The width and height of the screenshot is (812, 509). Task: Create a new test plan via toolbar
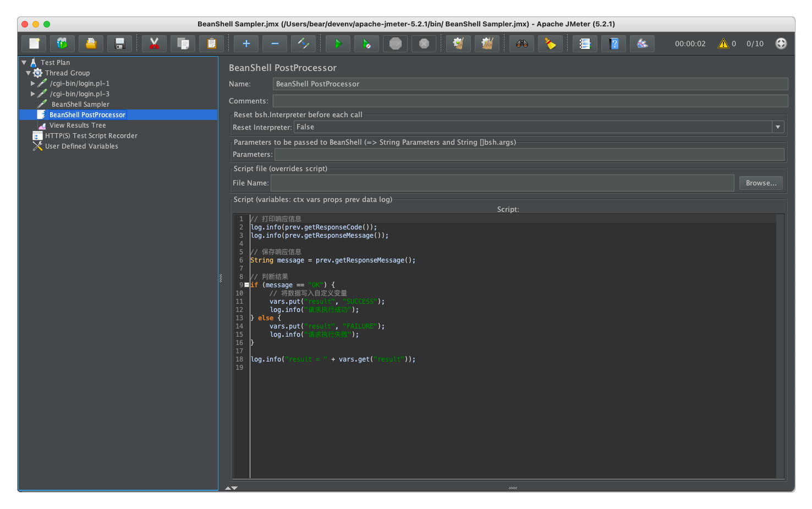[x=34, y=43]
